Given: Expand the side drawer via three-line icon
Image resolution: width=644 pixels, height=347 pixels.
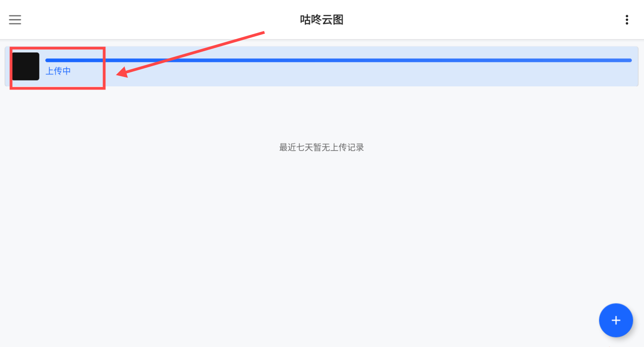Looking at the screenshot, I should coord(15,20).
